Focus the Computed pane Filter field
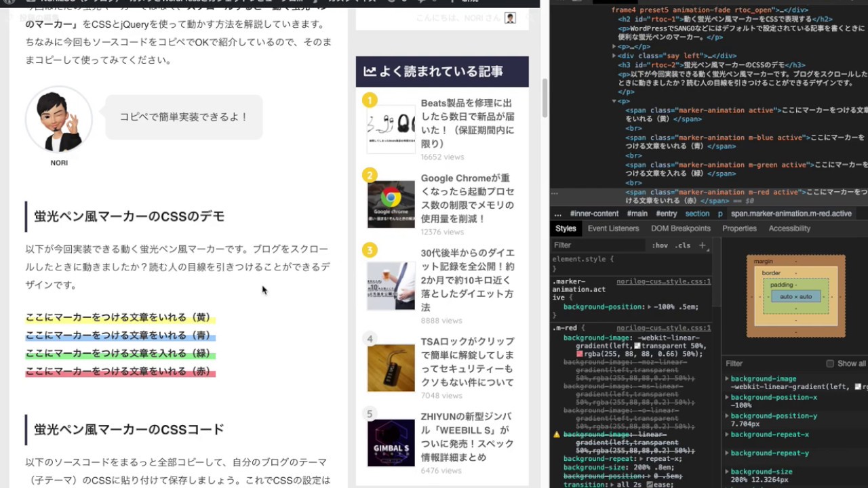868x488 pixels. click(773, 363)
